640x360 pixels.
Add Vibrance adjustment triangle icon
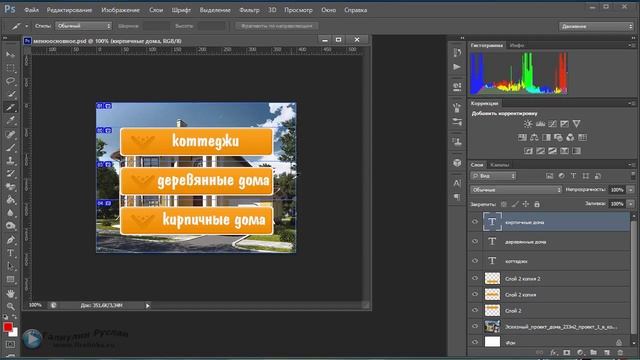(x=576, y=124)
